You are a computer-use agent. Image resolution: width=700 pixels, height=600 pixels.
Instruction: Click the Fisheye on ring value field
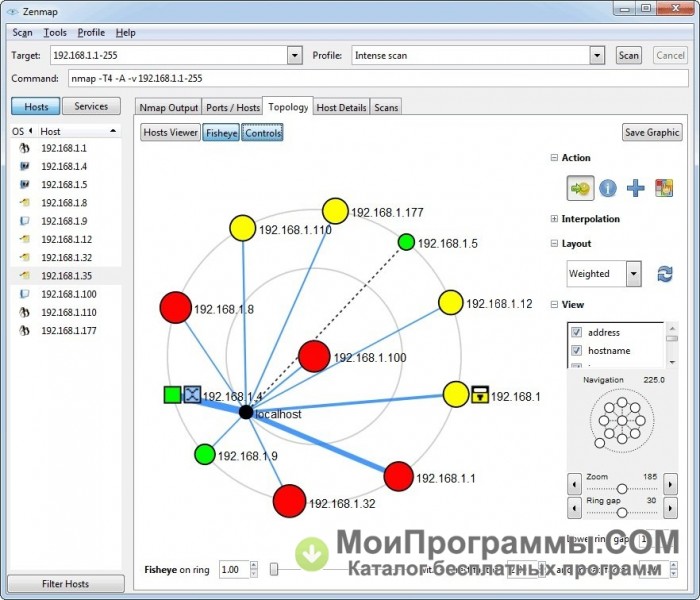click(x=234, y=570)
